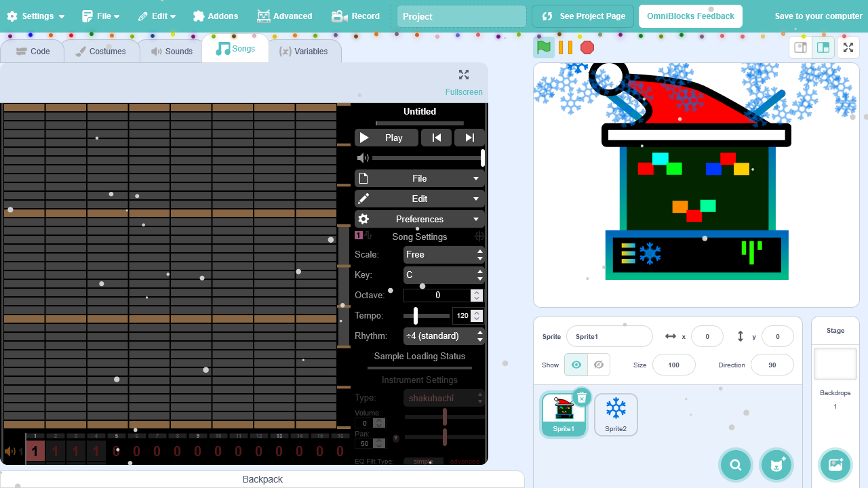Click the crosshair icon beside Song Settings
The height and width of the screenshot is (488, 868).
[x=479, y=236]
